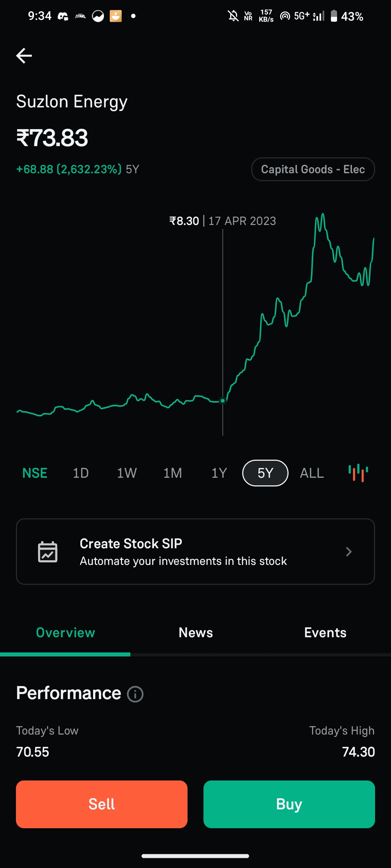
Task: Switch to the Events tab
Action: (x=325, y=633)
